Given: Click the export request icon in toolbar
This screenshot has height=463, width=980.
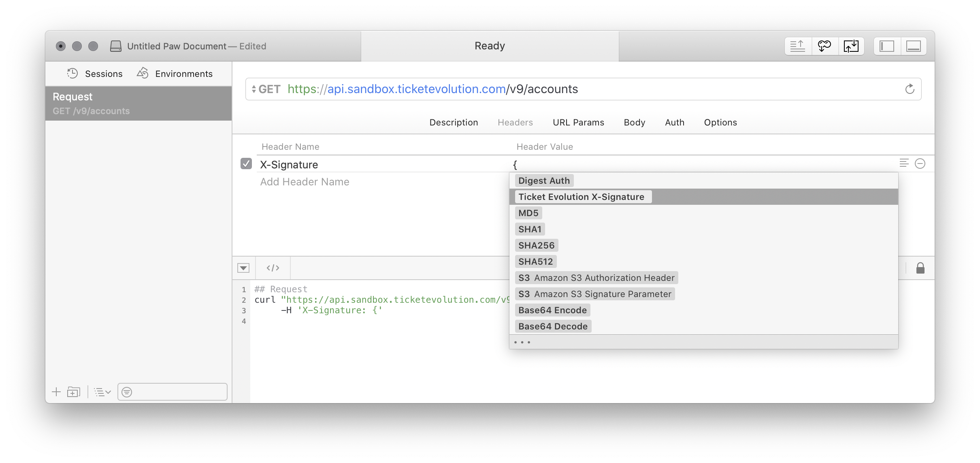Looking at the screenshot, I should tap(798, 46).
